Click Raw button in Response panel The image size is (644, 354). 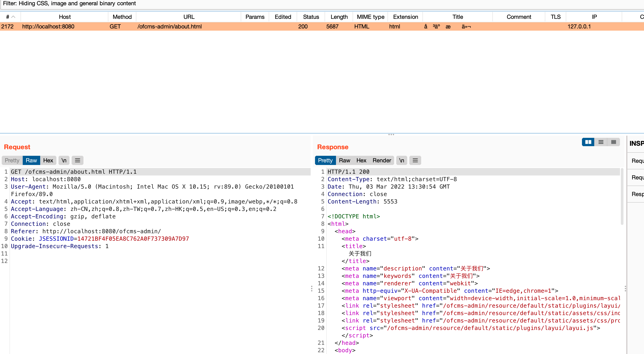click(344, 160)
